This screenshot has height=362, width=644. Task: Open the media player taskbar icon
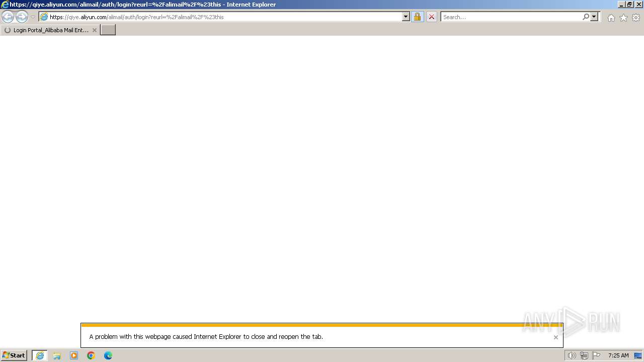coord(74,355)
